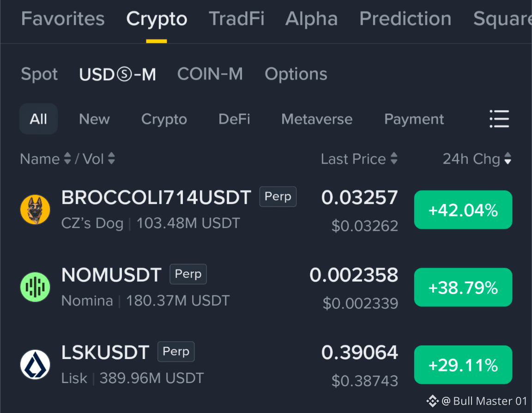
Task: Tap the Lisk coin logo icon
Action: (x=35, y=365)
